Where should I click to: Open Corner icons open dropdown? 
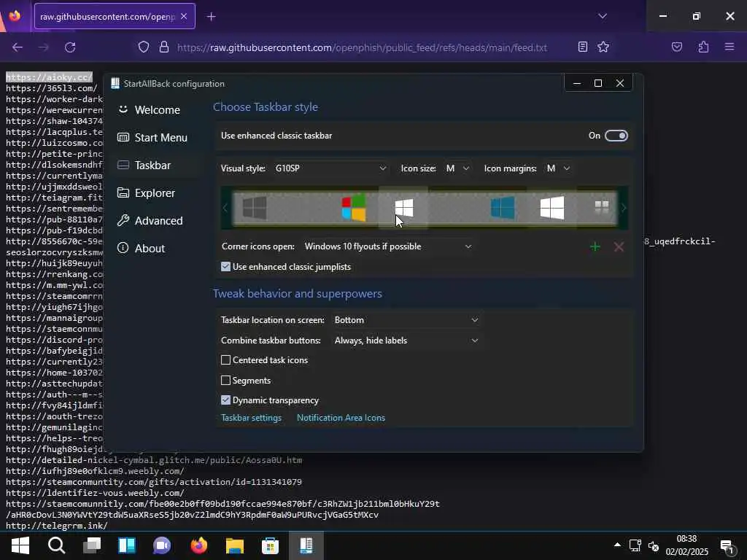click(x=388, y=246)
